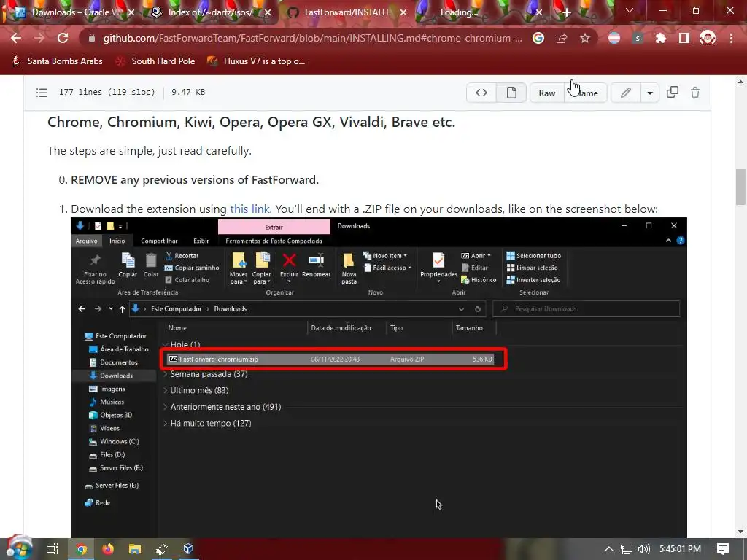
Task: Open File Explorer from the taskbar
Action: [135, 549]
